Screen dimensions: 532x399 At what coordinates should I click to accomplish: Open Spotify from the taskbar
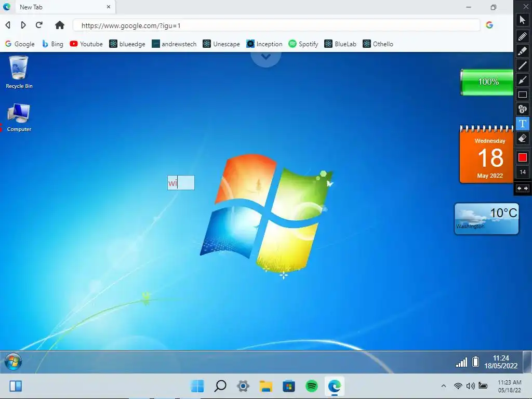[312, 386]
